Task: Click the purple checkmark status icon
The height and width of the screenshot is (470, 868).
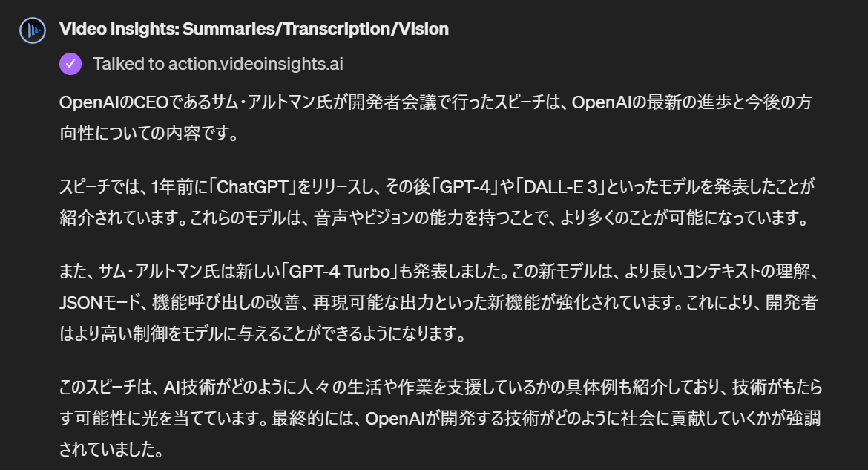Action: pyautogui.click(x=70, y=64)
